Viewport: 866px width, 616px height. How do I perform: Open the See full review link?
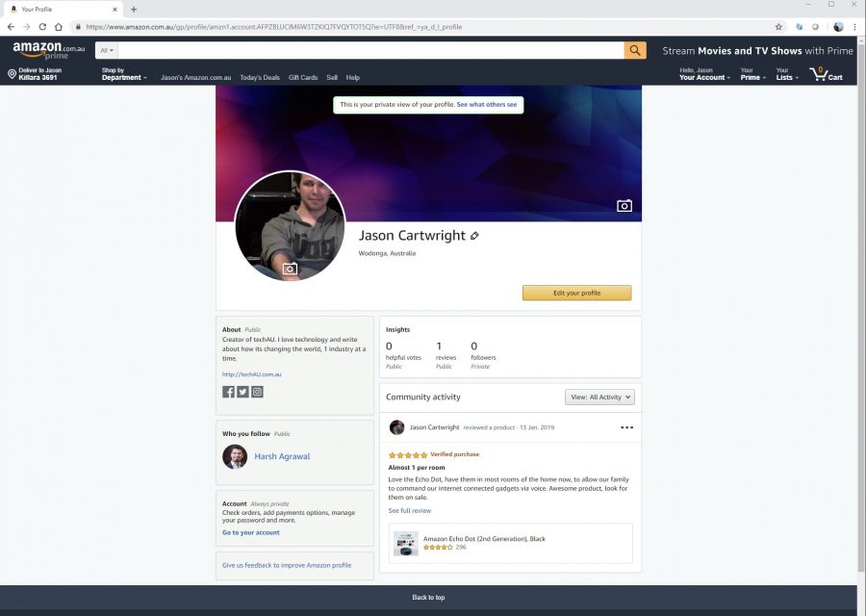pos(410,510)
